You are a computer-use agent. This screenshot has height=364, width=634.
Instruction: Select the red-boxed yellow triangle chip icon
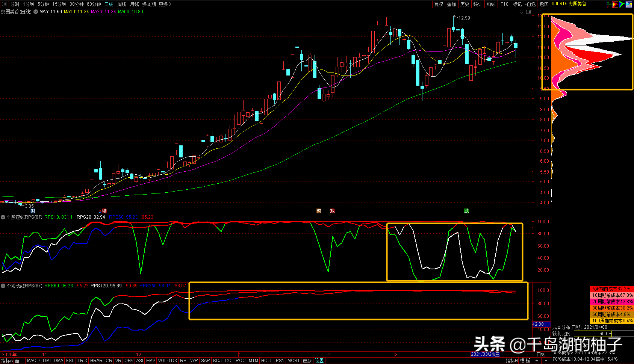point(615,5)
